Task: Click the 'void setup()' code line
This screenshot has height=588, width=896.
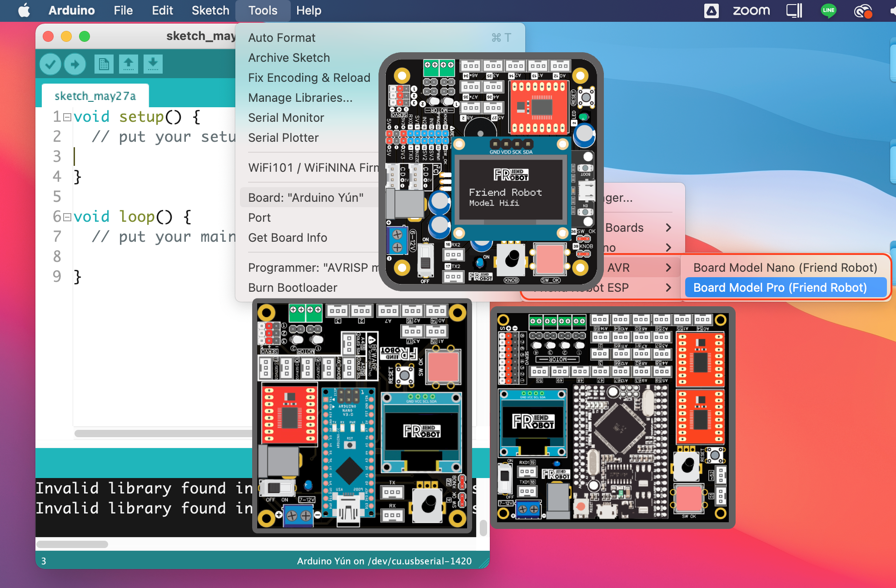Action: 137,117
